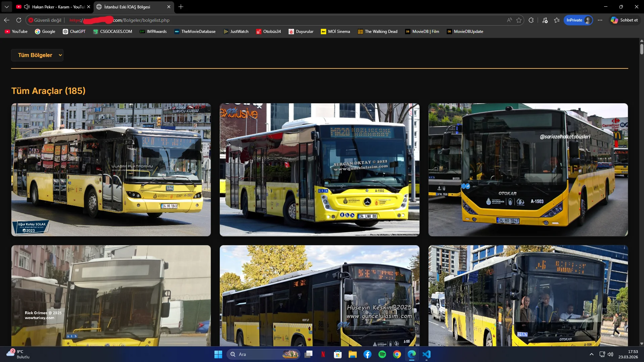Launch Visual Studio Code from taskbar
This screenshot has height=362, width=644.
(427, 354)
